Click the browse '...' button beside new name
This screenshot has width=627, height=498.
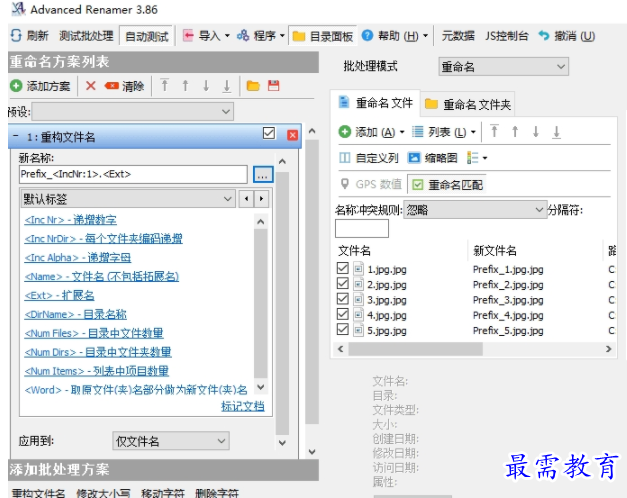tap(263, 174)
